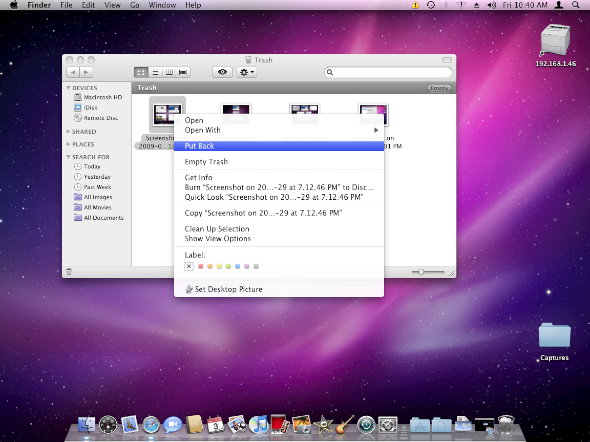590x442 pixels.
Task: Open the Spotlight magnifier in menu bar
Action: pos(575,5)
